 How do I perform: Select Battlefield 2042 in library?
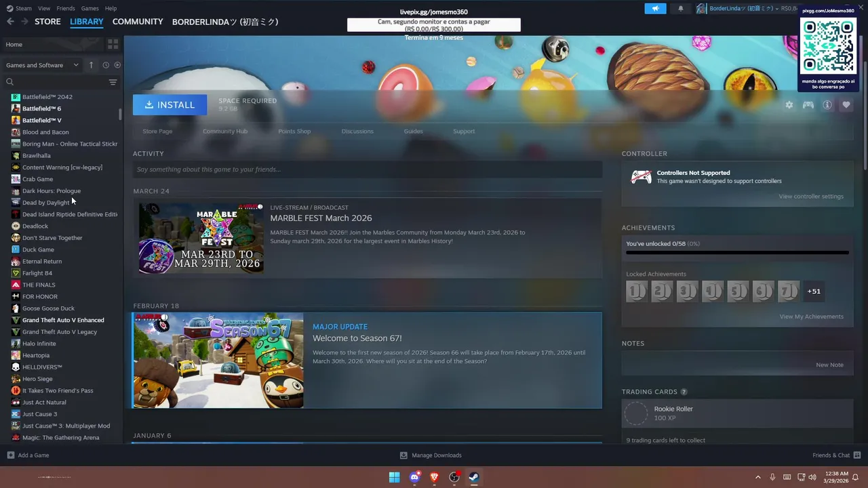click(47, 97)
